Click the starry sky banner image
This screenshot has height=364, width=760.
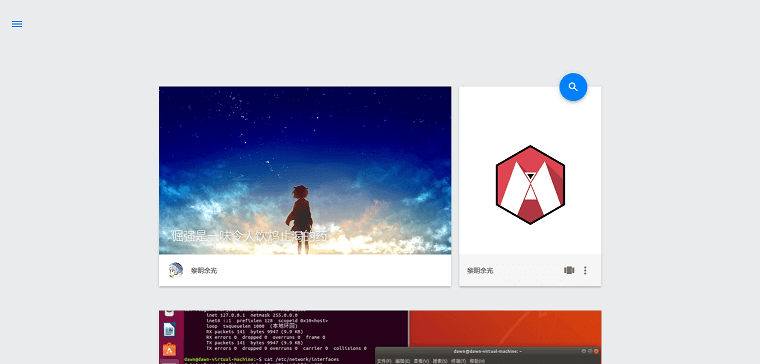coord(305,170)
